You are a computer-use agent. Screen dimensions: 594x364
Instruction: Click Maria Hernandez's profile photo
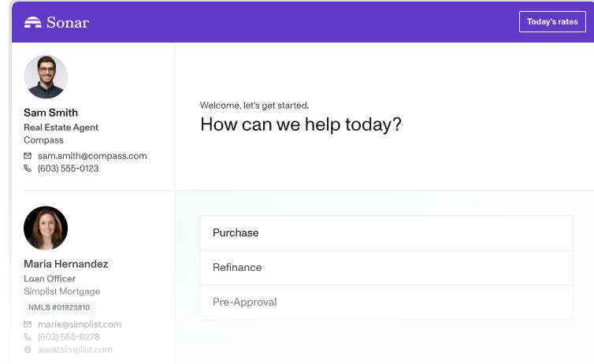pos(46,228)
